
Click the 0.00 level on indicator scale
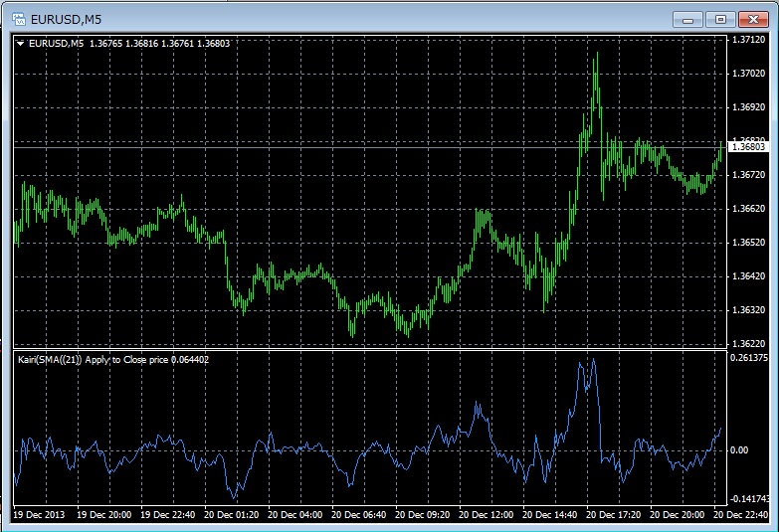pyautogui.click(x=739, y=449)
